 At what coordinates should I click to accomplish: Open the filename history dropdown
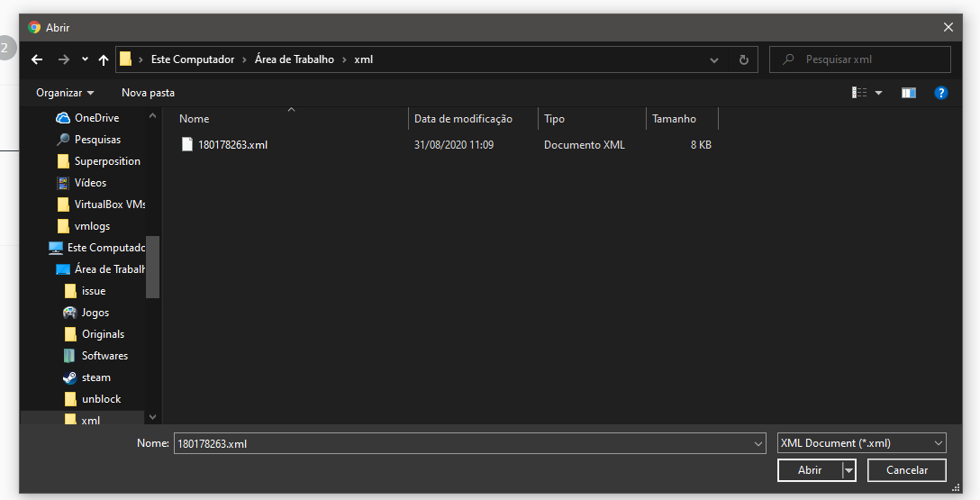click(758, 444)
